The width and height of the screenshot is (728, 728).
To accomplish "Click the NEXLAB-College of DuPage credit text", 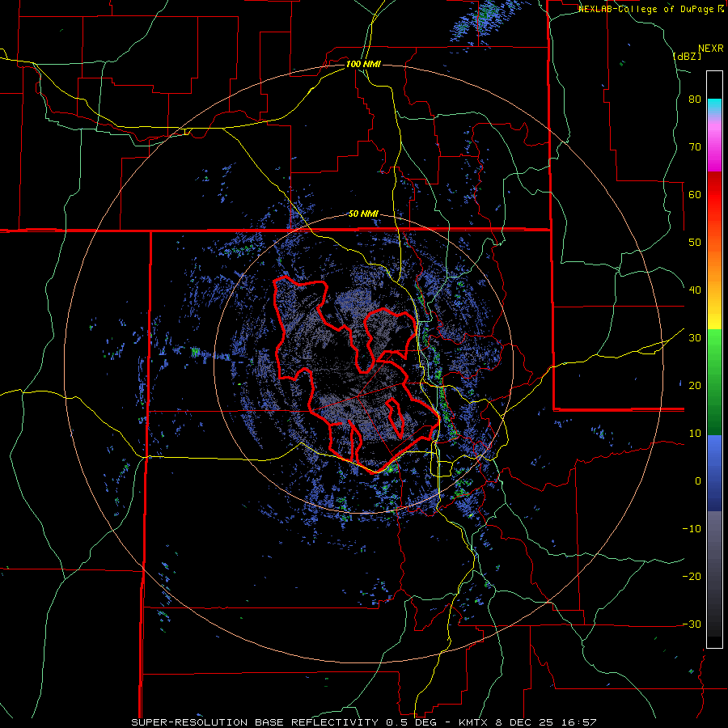I will click(x=647, y=9).
